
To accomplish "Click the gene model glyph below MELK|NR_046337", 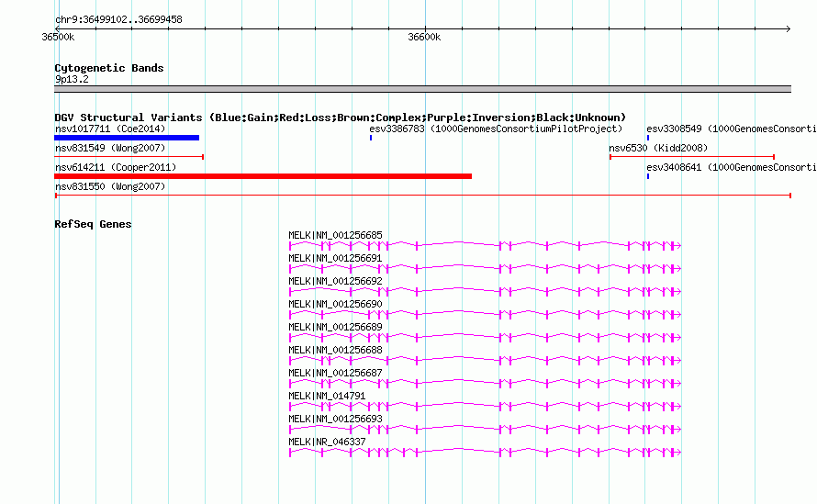I will coord(485,452).
